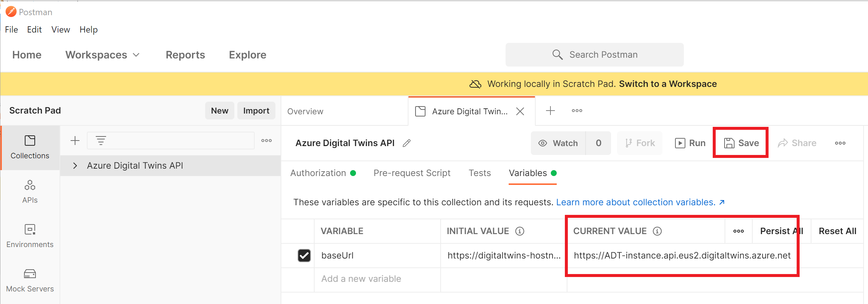Click the baseUrl initial value field
This screenshot has height=304, width=868.
click(504, 256)
